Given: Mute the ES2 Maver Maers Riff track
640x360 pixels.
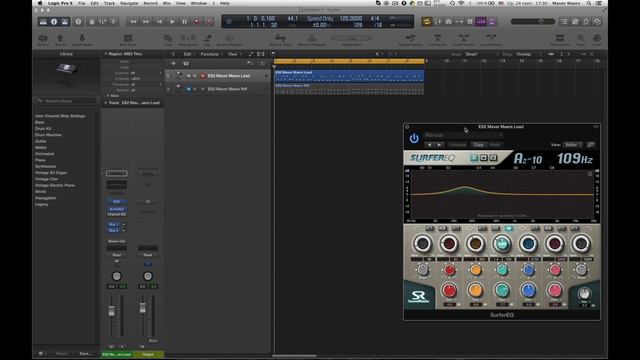Looking at the screenshot, I should [188, 89].
